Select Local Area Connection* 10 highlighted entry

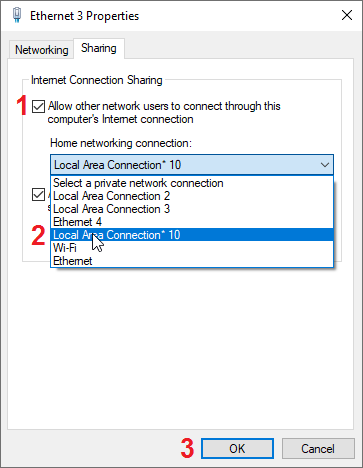192,235
